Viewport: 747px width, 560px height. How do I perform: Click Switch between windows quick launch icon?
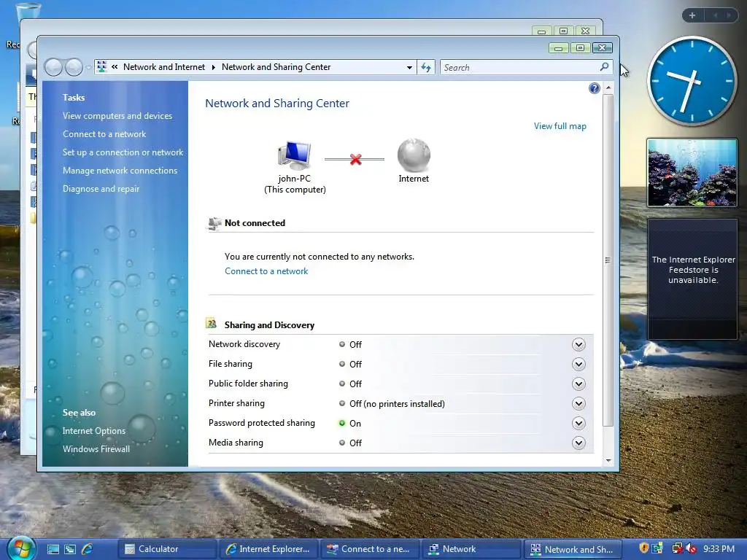coord(70,549)
